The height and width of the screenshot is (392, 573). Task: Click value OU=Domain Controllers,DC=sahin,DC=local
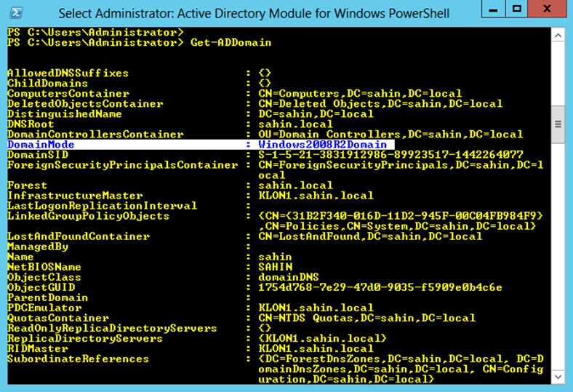pyautogui.click(x=390, y=135)
